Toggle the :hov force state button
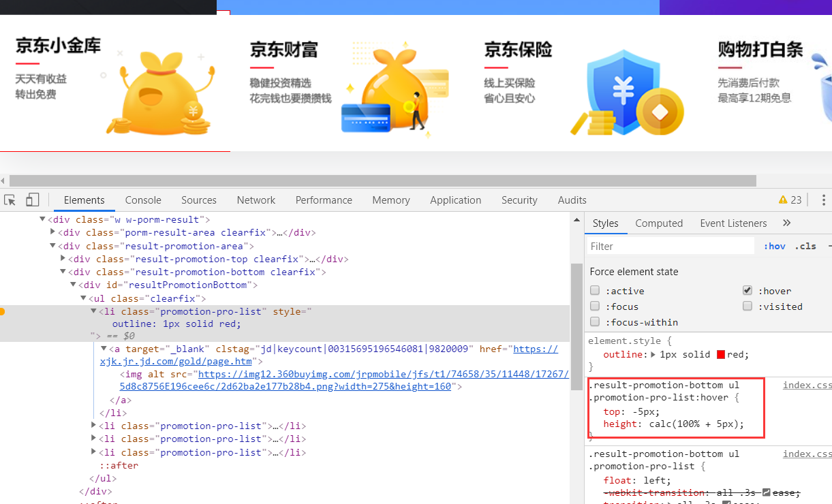 click(x=774, y=246)
